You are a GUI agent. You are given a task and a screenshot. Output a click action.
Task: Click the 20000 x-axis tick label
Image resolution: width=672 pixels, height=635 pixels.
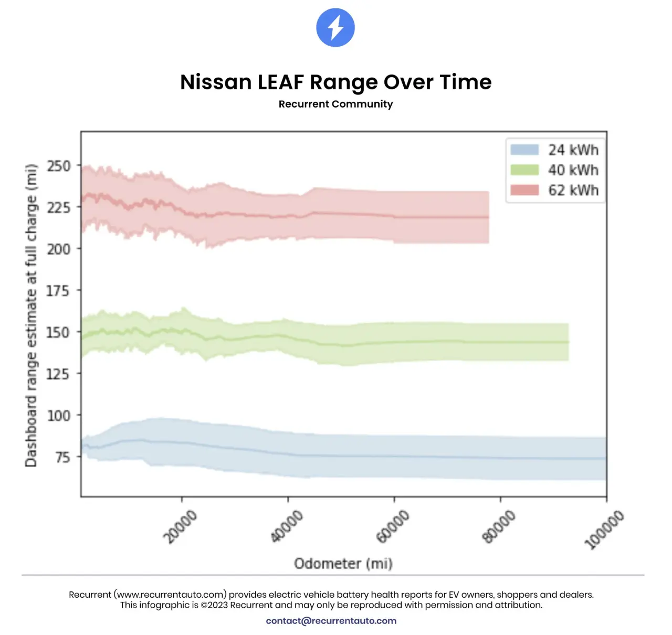[181, 527]
